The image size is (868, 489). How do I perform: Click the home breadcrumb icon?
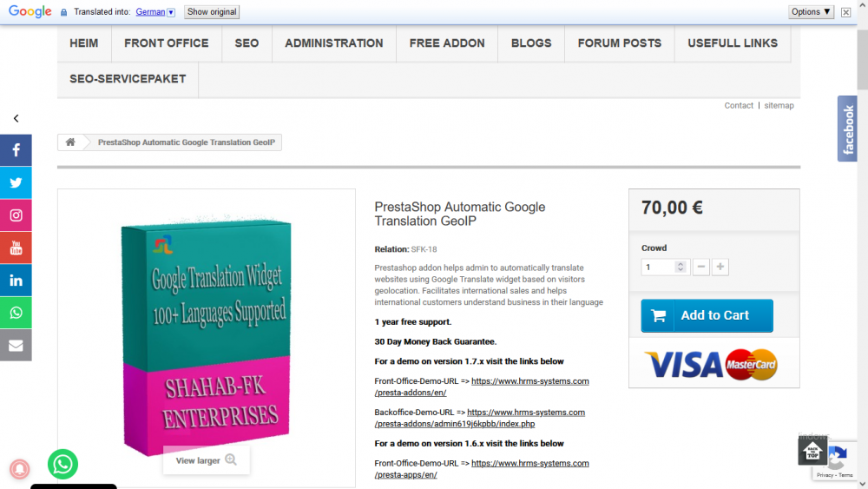coord(70,142)
